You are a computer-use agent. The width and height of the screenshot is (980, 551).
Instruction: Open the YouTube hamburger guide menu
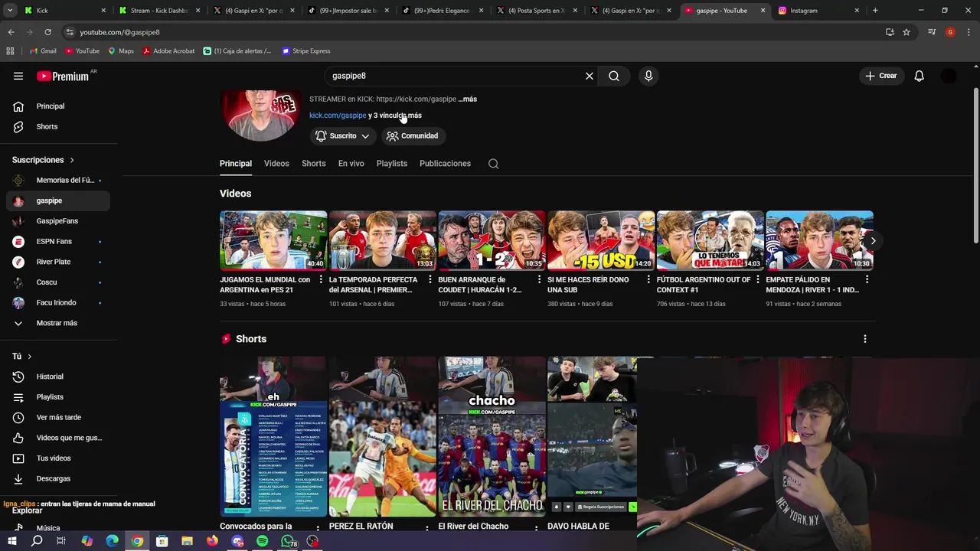18,76
